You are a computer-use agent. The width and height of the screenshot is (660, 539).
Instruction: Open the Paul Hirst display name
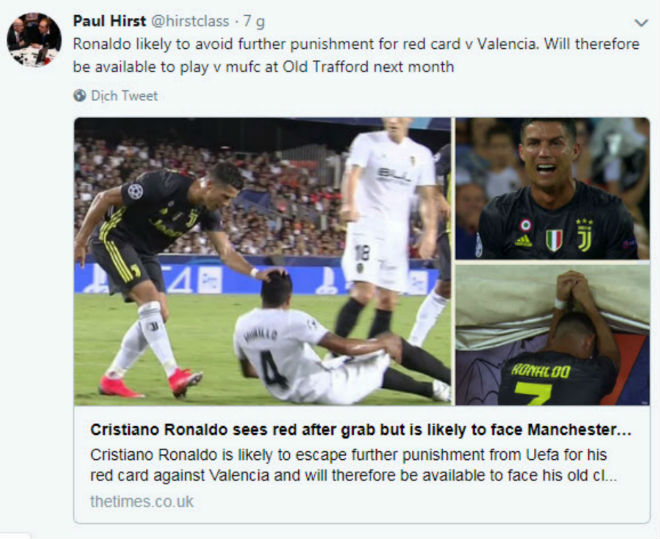tap(109, 21)
